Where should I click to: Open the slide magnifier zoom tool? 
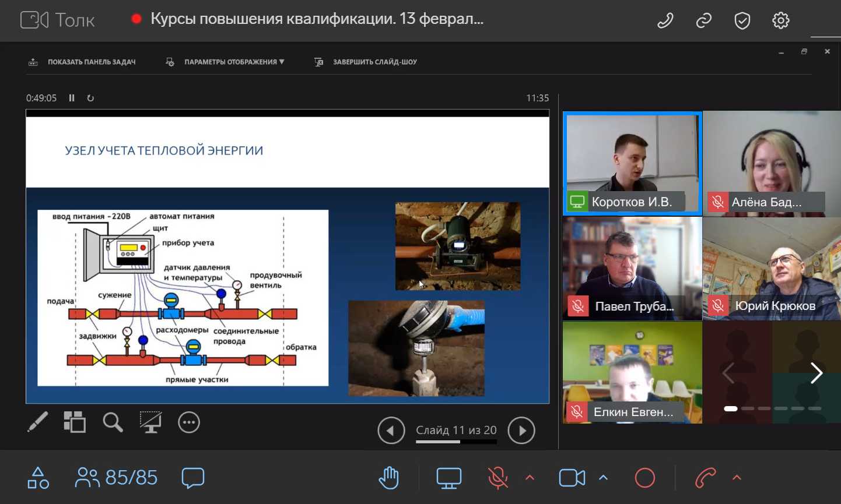tap(113, 422)
